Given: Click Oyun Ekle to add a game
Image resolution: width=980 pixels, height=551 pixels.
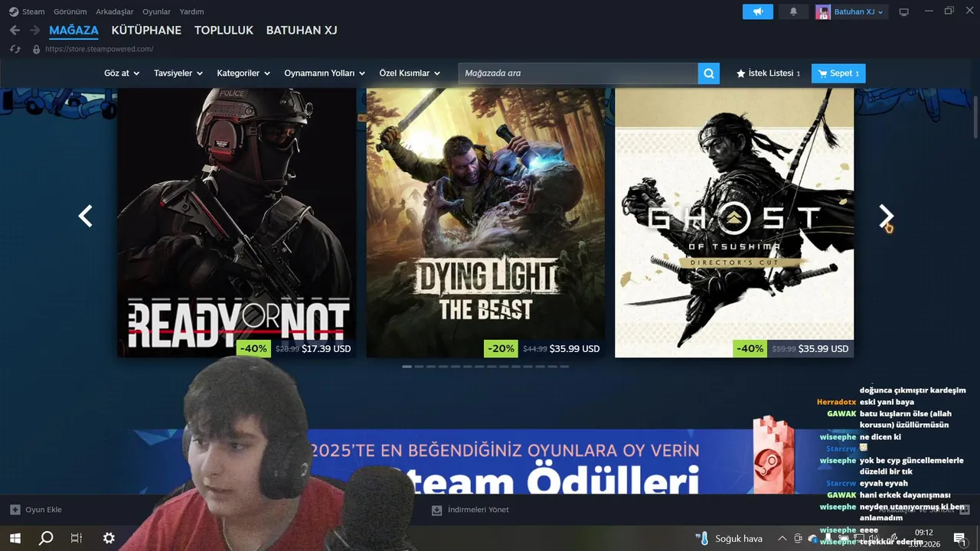Looking at the screenshot, I should point(36,510).
